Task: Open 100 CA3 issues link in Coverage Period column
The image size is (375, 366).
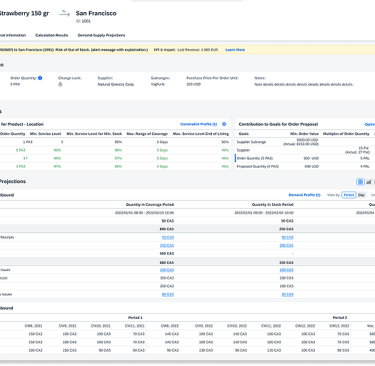Action: coord(167,270)
